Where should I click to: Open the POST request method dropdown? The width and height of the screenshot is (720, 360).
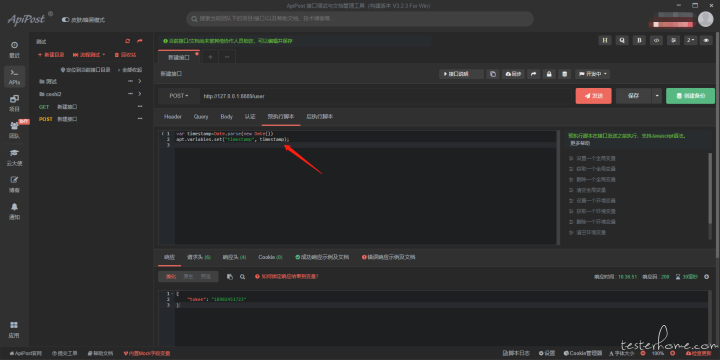179,96
